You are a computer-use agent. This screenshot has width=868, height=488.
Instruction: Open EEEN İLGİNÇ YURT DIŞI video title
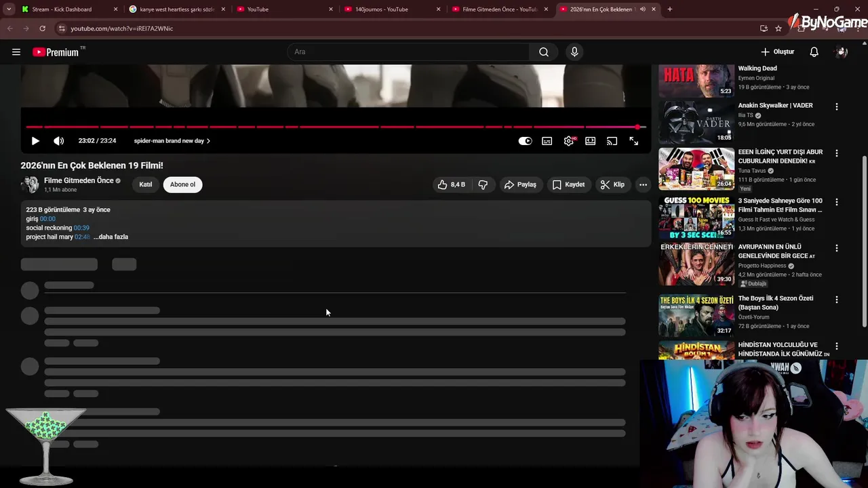coord(781,157)
